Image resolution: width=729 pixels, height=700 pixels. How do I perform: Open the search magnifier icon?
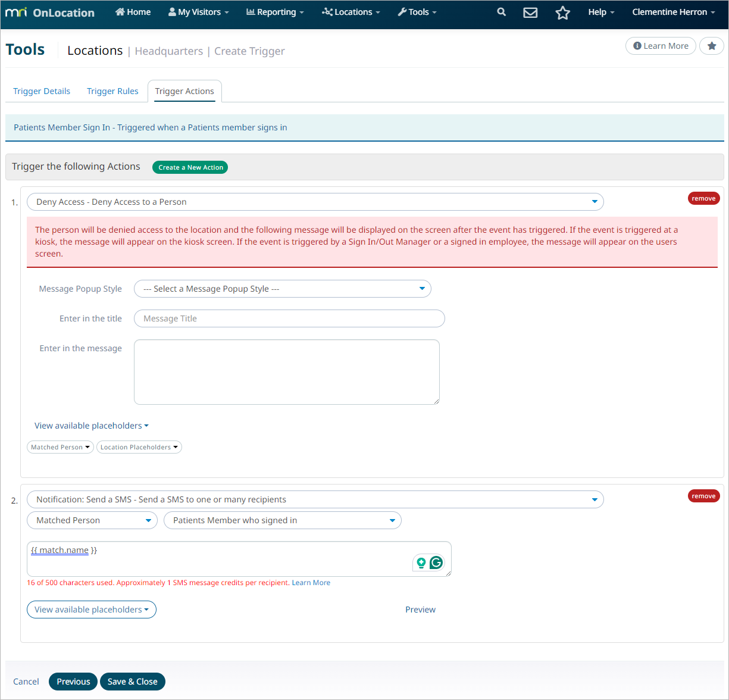coord(502,12)
